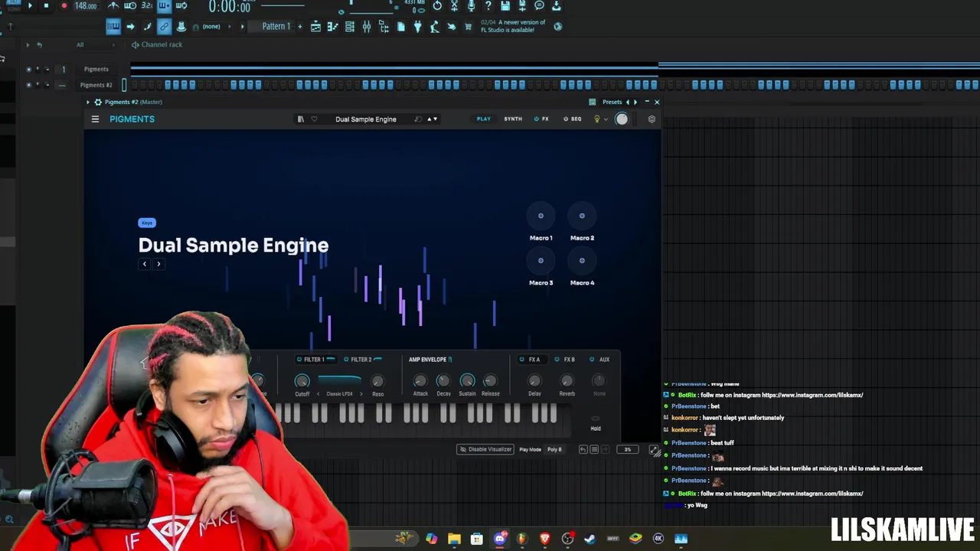
Task: Click the Dual Sample Engine preset name bar
Action: point(366,119)
